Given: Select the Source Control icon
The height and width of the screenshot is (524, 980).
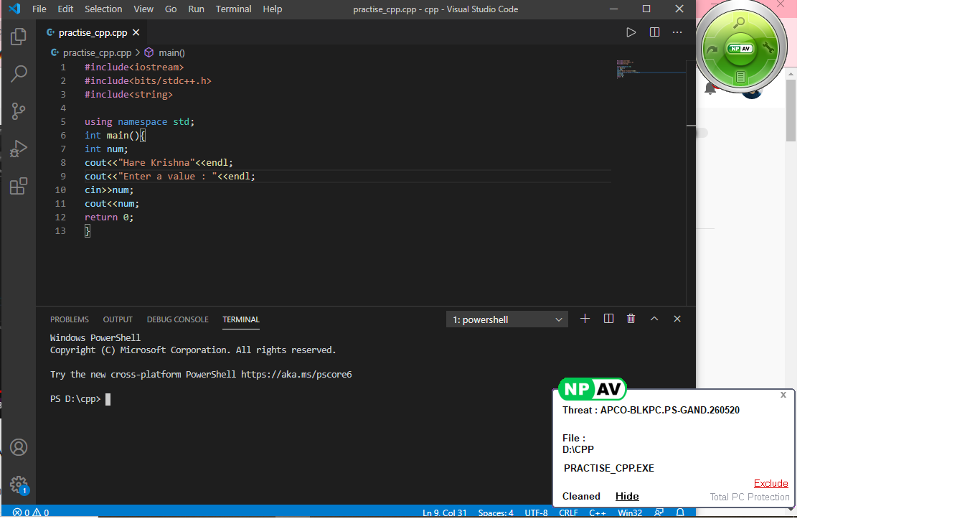Looking at the screenshot, I should [18, 111].
